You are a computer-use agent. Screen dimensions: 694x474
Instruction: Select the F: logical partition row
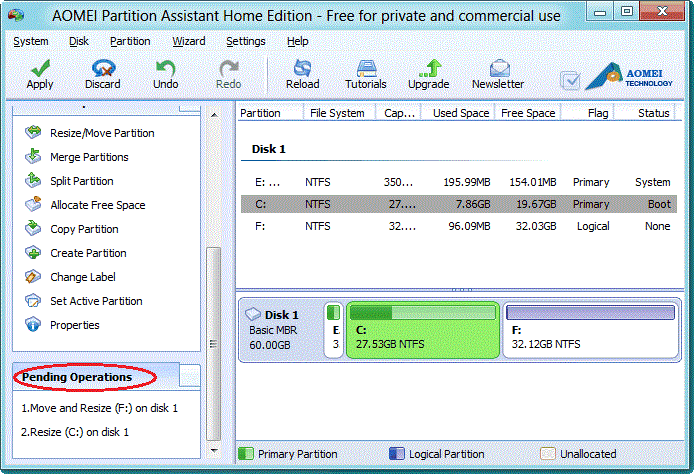(x=459, y=226)
